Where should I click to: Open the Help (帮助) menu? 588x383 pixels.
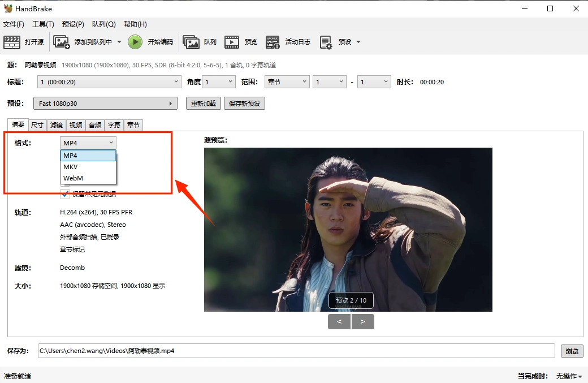pyautogui.click(x=135, y=24)
